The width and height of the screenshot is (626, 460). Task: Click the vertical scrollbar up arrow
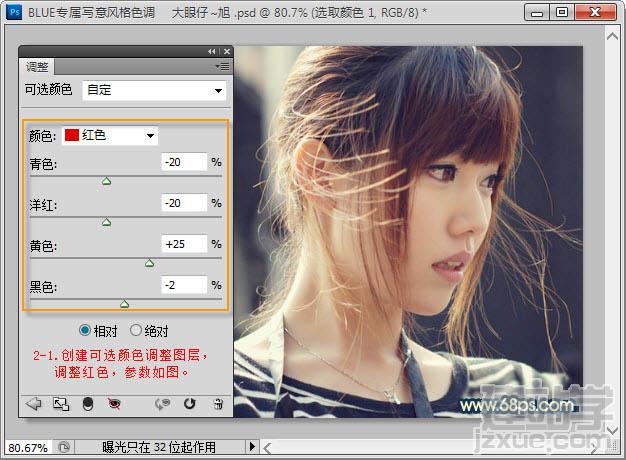click(612, 36)
